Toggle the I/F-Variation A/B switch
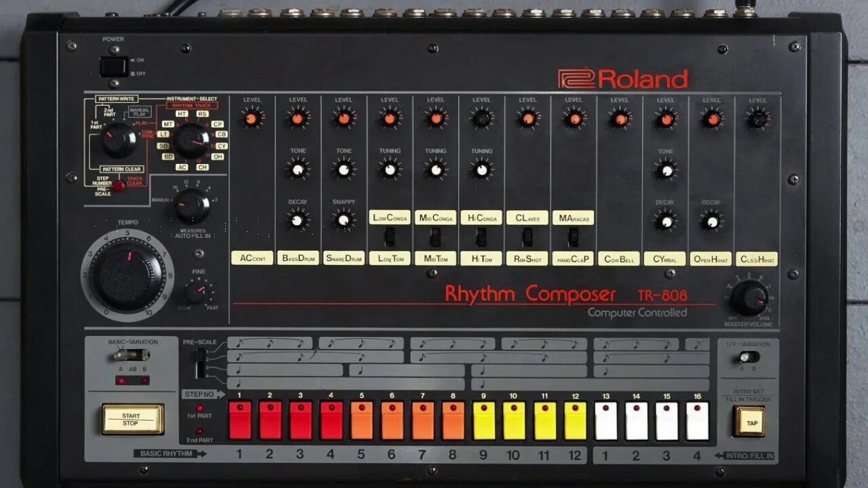The height and width of the screenshot is (488, 868). click(x=749, y=357)
